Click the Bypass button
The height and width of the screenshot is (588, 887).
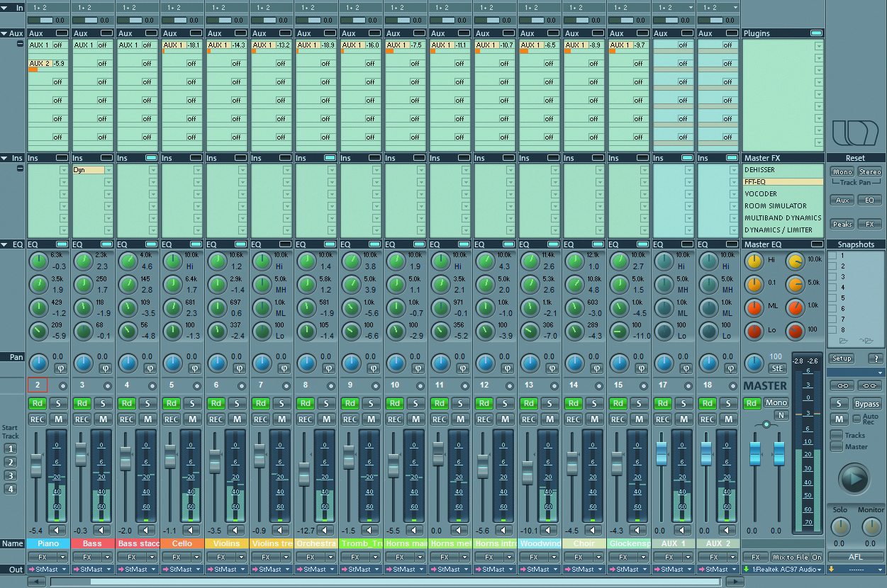pyautogui.click(x=866, y=404)
